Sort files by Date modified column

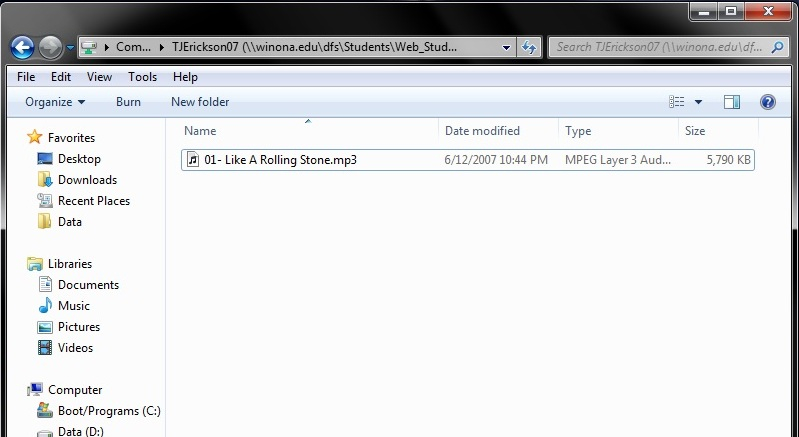(x=482, y=131)
